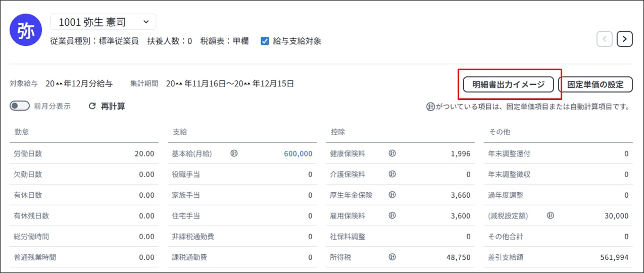Select the 基本給(月給) amount 600,000
644x273 pixels.
click(298, 154)
